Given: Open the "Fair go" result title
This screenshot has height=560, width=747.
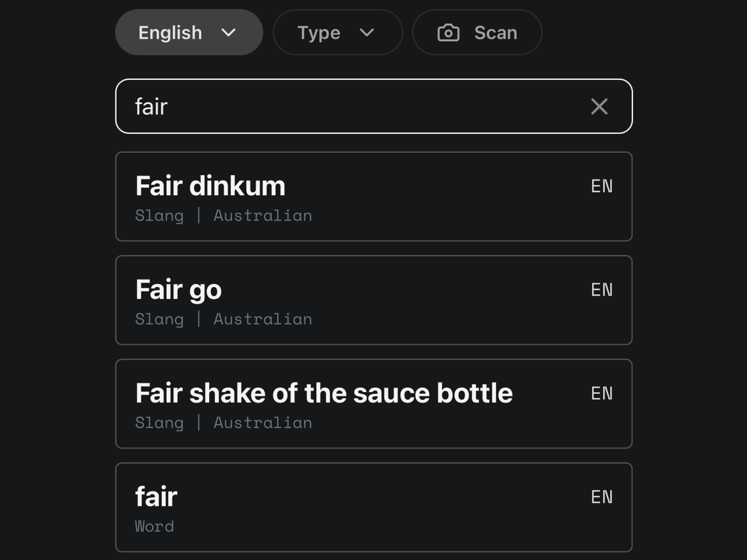Looking at the screenshot, I should [179, 290].
